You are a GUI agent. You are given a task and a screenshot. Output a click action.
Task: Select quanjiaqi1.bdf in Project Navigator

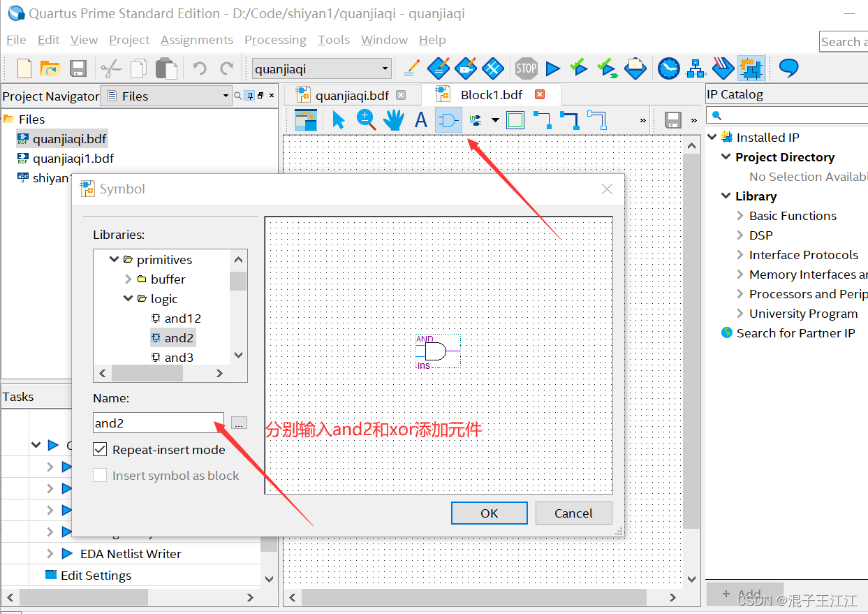(73, 159)
